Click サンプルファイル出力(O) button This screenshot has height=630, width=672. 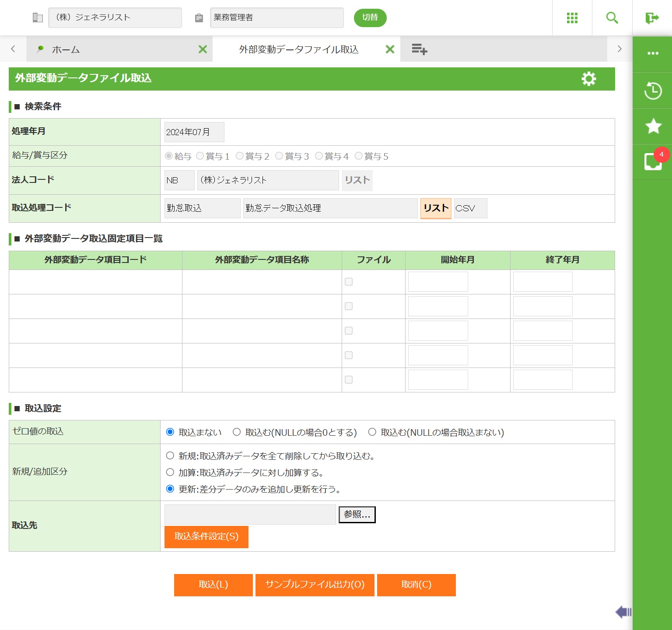pos(315,585)
